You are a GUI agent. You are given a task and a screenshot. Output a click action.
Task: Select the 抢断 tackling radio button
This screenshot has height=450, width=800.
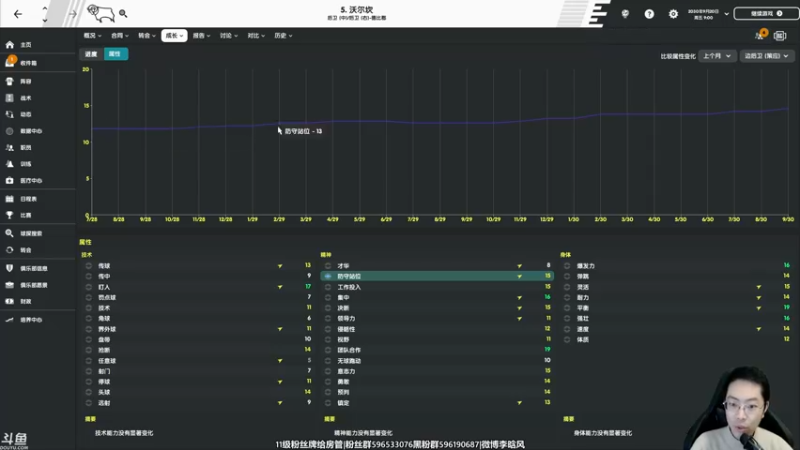click(x=89, y=350)
